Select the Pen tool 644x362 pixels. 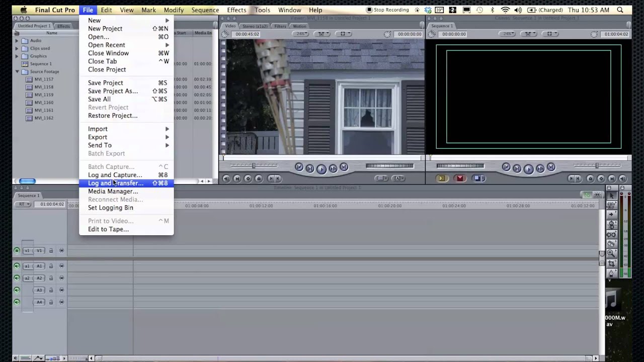pos(611,273)
